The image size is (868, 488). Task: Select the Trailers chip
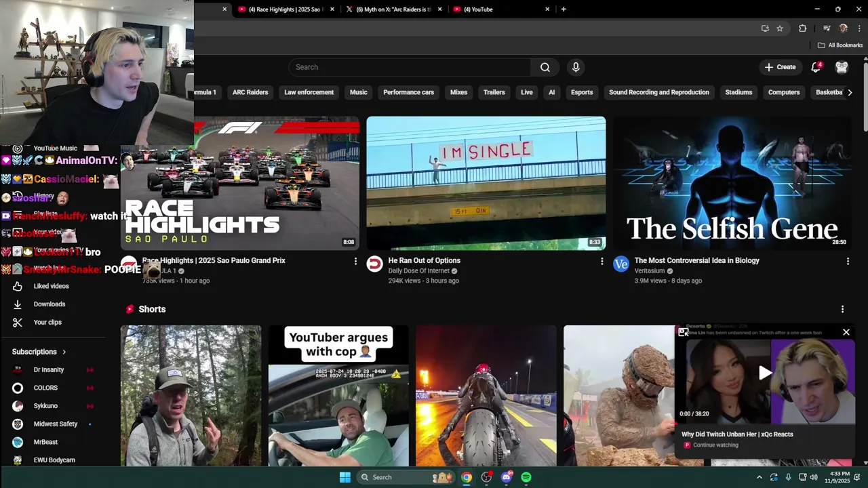[494, 92]
